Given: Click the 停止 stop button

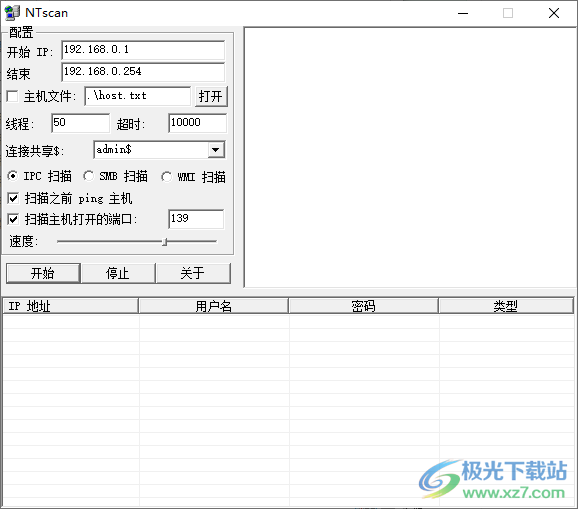Looking at the screenshot, I should (118, 273).
